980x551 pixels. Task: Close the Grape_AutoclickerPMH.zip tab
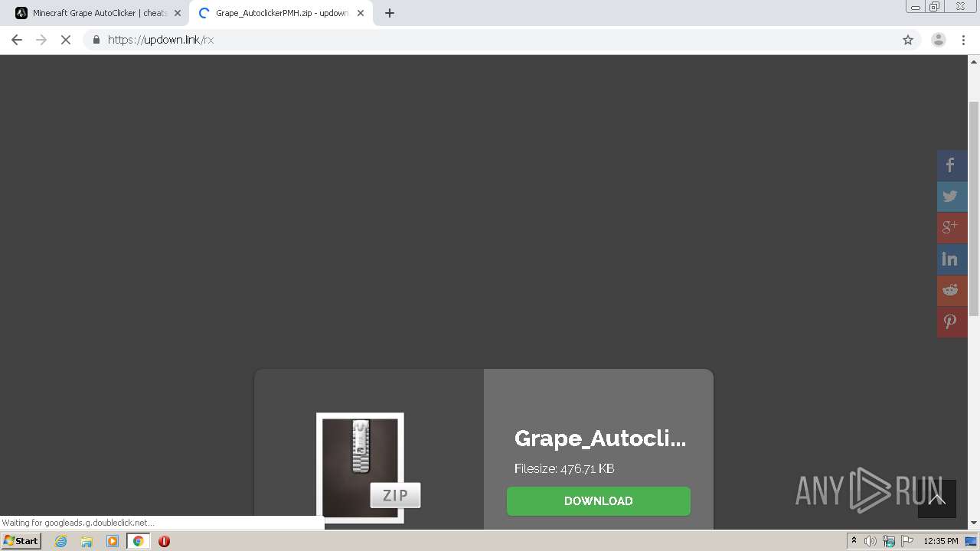click(x=361, y=13)
